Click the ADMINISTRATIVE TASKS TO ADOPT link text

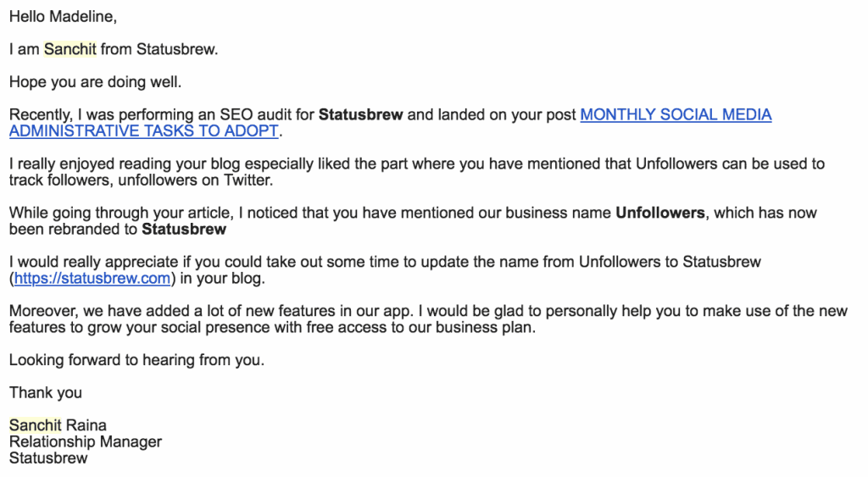144,131
